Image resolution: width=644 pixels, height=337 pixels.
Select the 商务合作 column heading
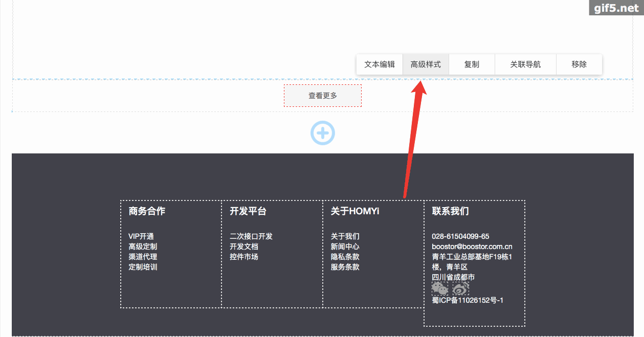coord(147,211)
